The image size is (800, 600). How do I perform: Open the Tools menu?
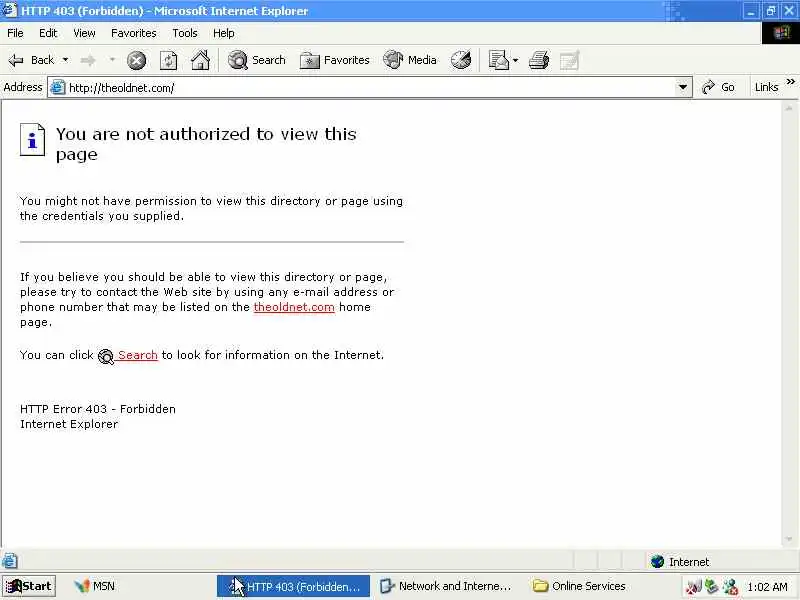pyautogui.click(x=185, y=33)
